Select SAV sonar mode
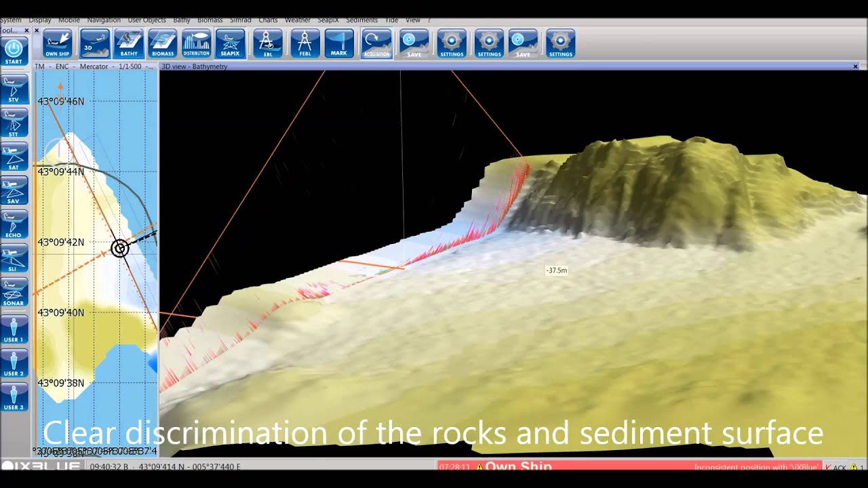This screenshot has width=868, height=488. coord(14,191)
